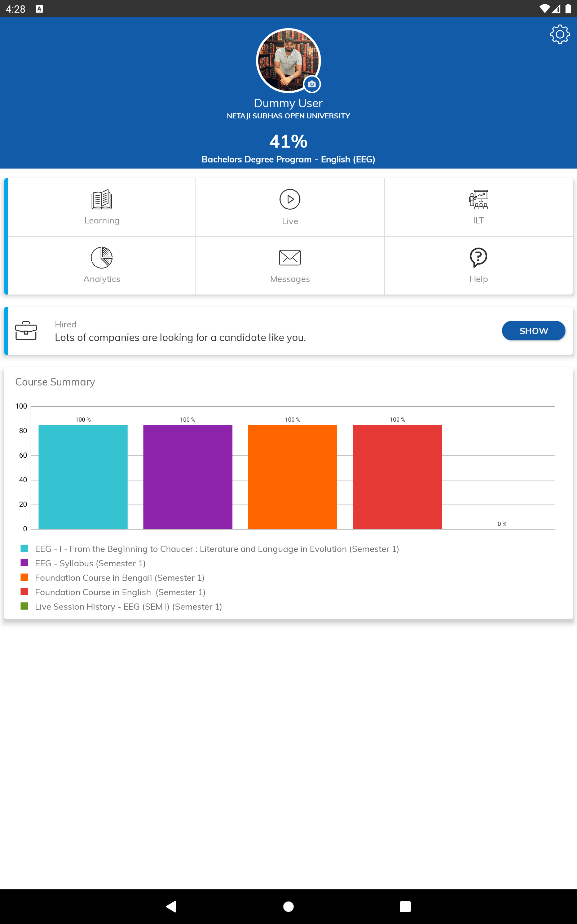The width and height of the screenshot is (577, 924).
Task: Select the red English course bar
Action: [x=397, y=476]
